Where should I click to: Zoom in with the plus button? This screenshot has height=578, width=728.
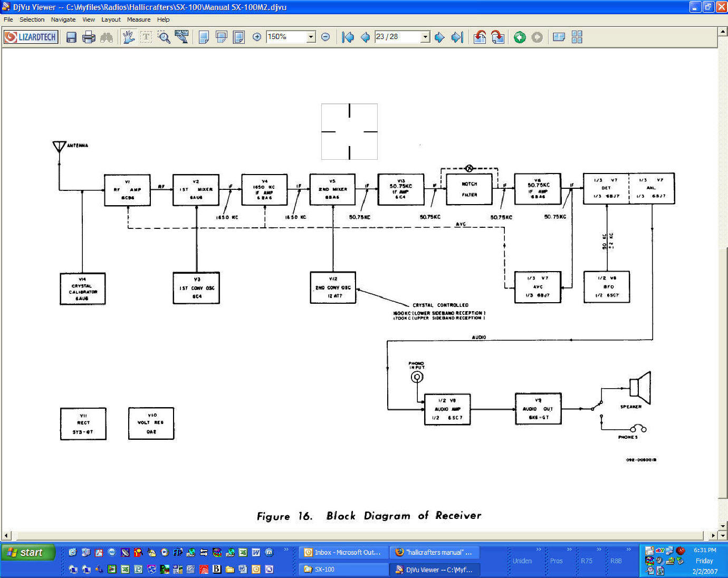[257, 37]
